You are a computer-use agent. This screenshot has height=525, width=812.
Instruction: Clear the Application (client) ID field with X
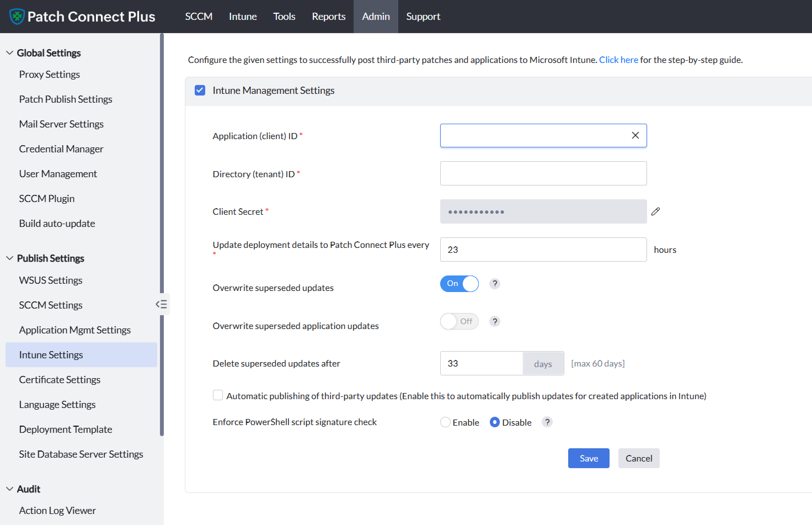[x=635, y=135]
